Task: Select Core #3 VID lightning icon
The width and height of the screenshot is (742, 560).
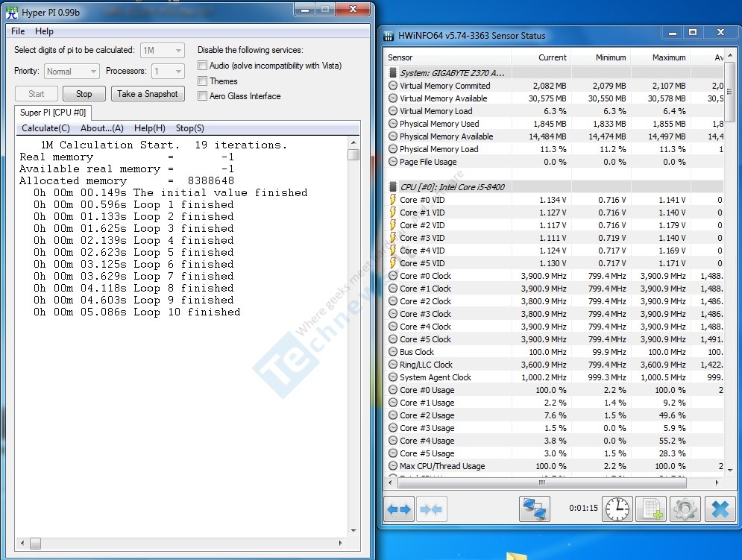Action: [393, 238]
